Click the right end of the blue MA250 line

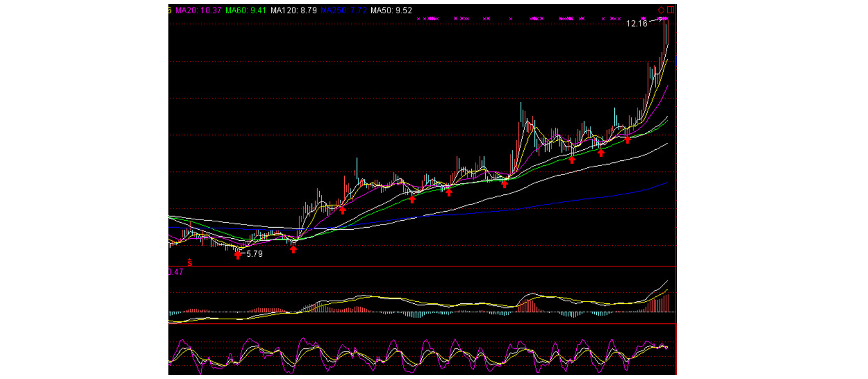(x=667, y=183)
